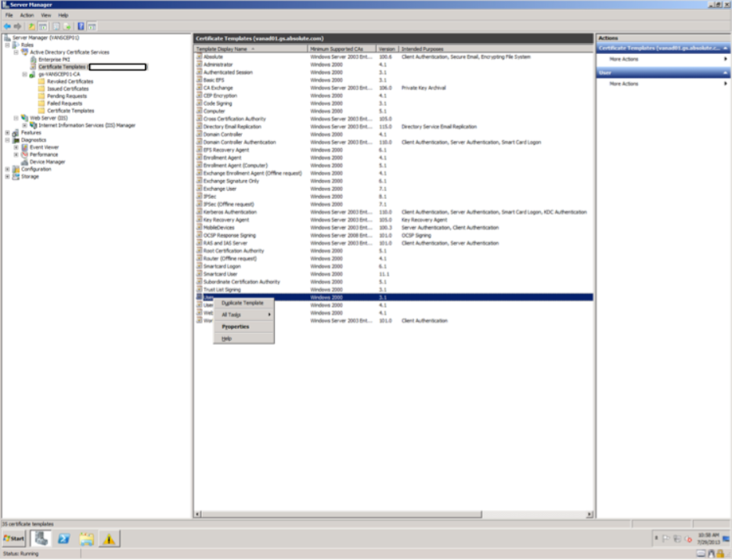Open the Revoked Certificates folder
732x560 pixels.
[x=70, y=81]
